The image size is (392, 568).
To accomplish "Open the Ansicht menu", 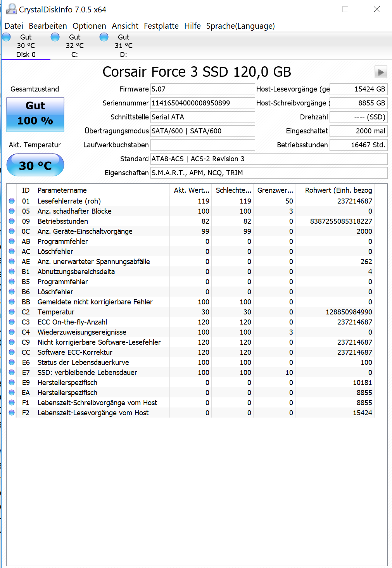I will 125,26.
